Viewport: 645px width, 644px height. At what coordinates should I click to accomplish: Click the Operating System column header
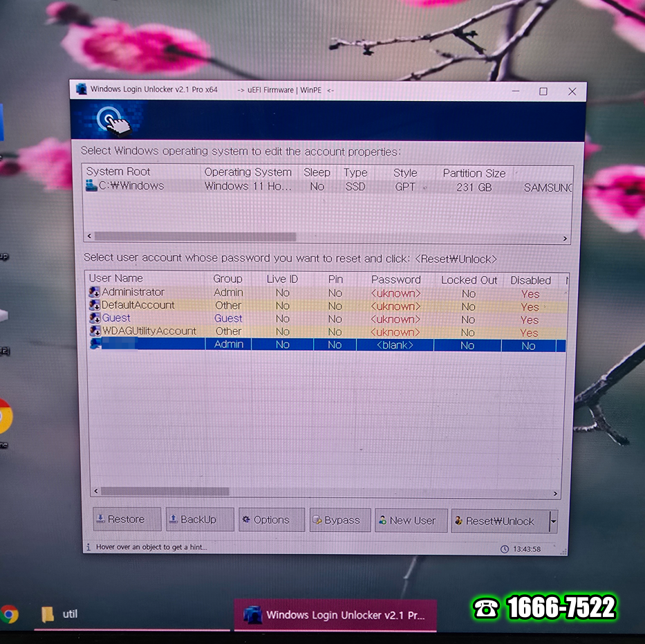[247, 172]
